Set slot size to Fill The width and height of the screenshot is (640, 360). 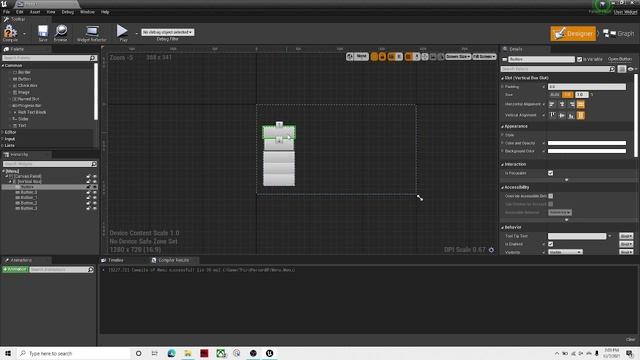coord(567,95)
